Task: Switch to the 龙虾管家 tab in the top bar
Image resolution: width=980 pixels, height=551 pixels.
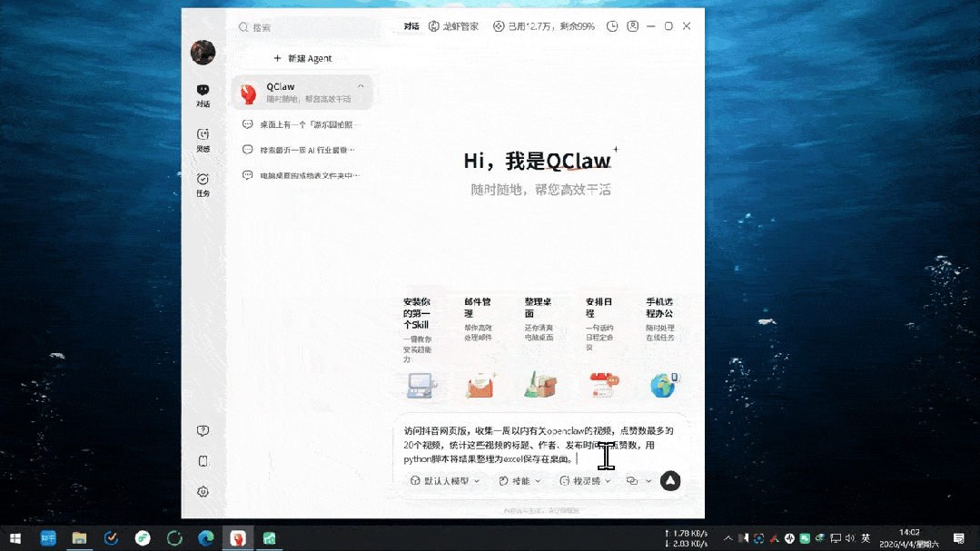Action: point(454,26)
